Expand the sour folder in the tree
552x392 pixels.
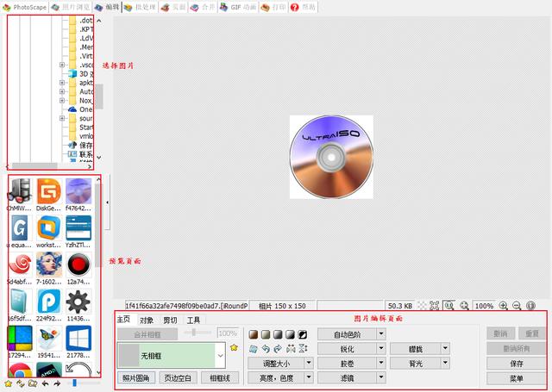(x=62, y=119)
